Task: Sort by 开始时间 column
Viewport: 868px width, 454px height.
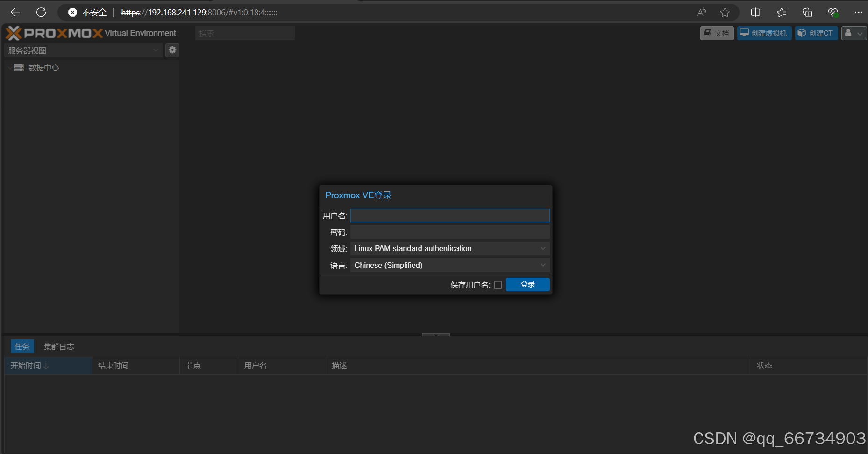Action: 48,366
